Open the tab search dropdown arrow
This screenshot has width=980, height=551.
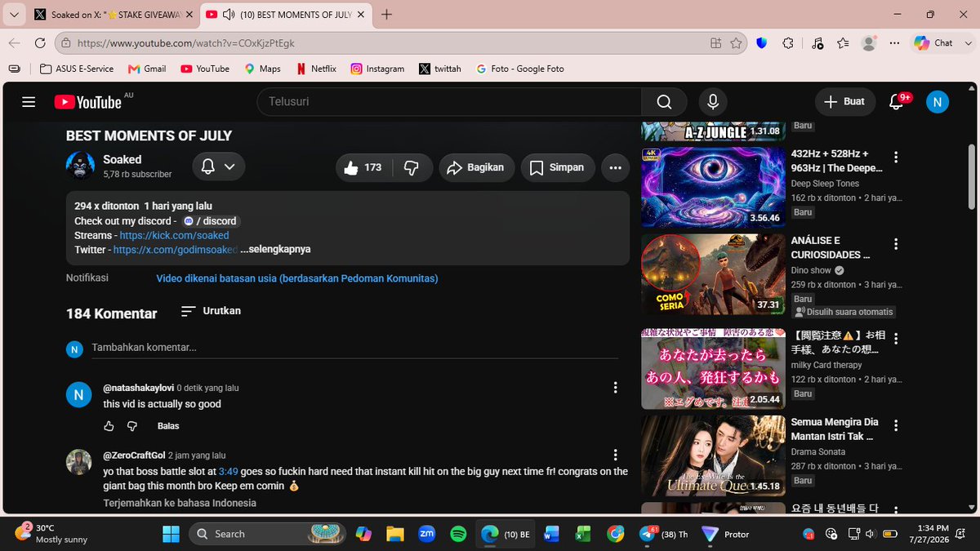[x=14, y=15]
